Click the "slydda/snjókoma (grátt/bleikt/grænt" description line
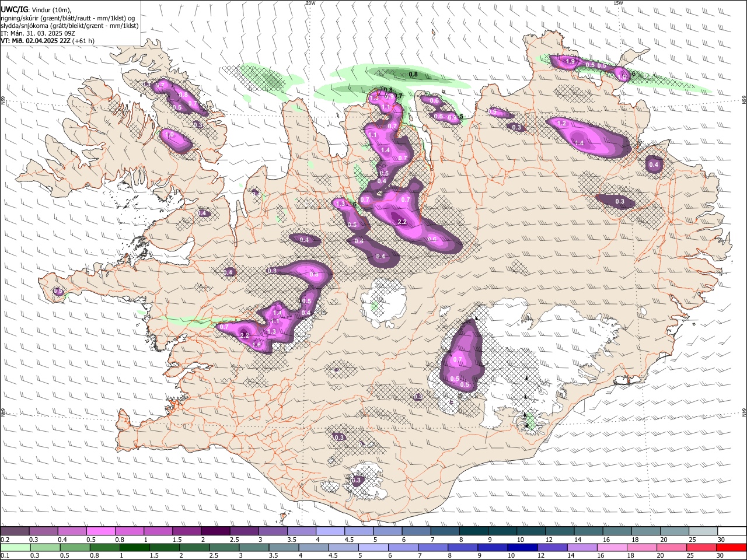Viewport: 747px width, 560px height. 69,26
